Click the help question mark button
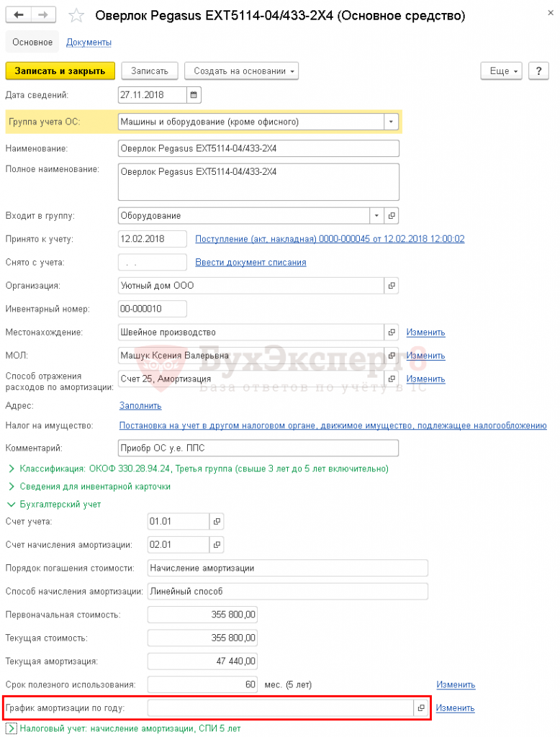Image resolution: width=560 pixels, height=737 pixels. [539, 71]
